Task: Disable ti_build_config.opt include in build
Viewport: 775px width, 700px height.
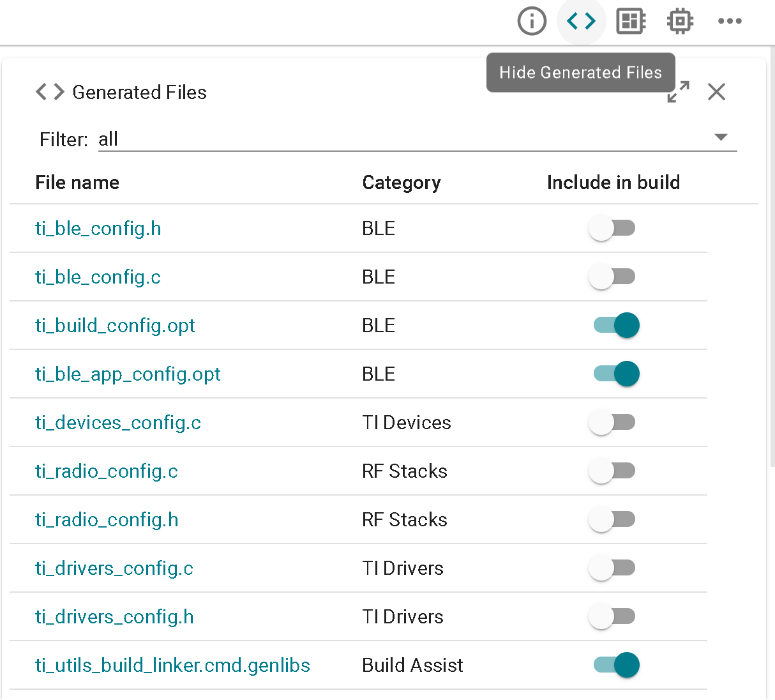Action: 615,325
